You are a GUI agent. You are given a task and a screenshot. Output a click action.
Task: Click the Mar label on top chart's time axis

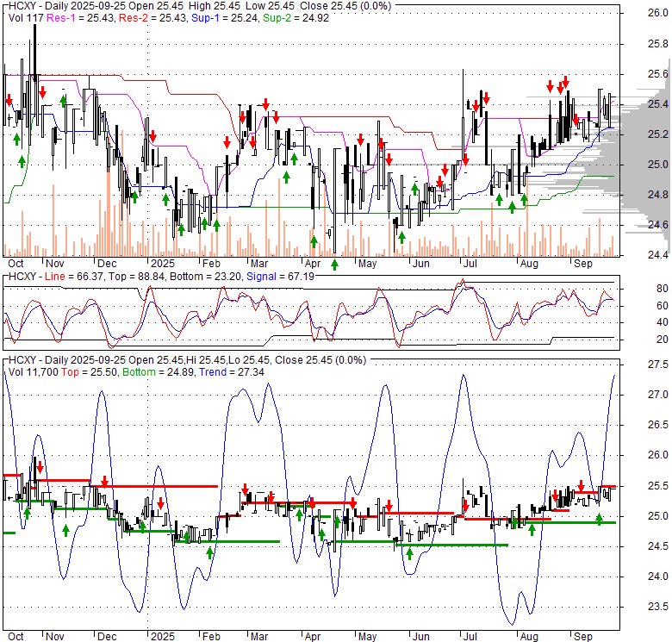coord(258,264)
